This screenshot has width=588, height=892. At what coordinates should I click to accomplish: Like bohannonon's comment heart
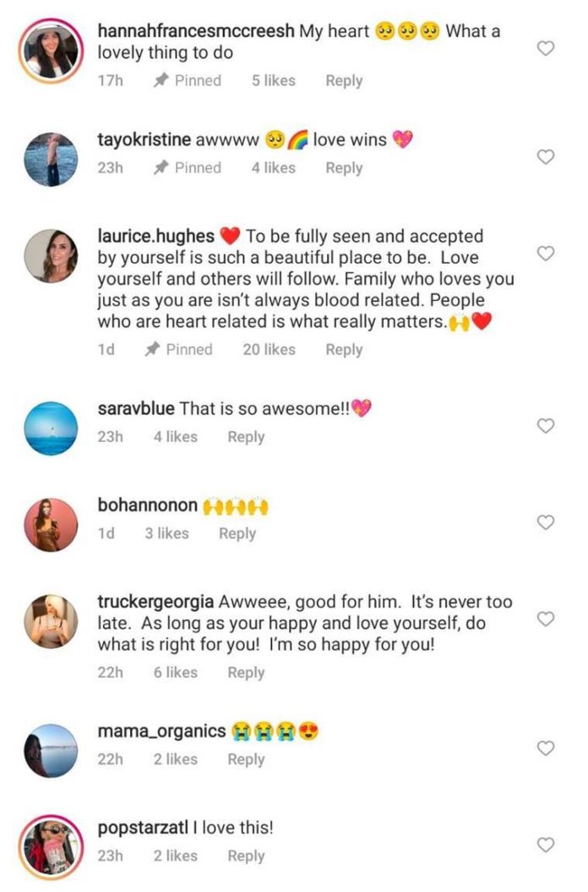[546, 523]
